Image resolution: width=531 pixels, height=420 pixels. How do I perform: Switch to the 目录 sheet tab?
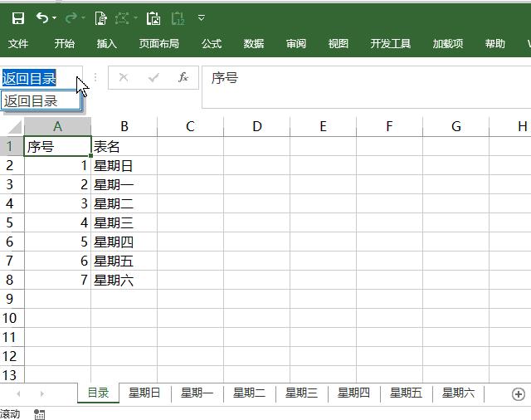(x=98, y=393)
